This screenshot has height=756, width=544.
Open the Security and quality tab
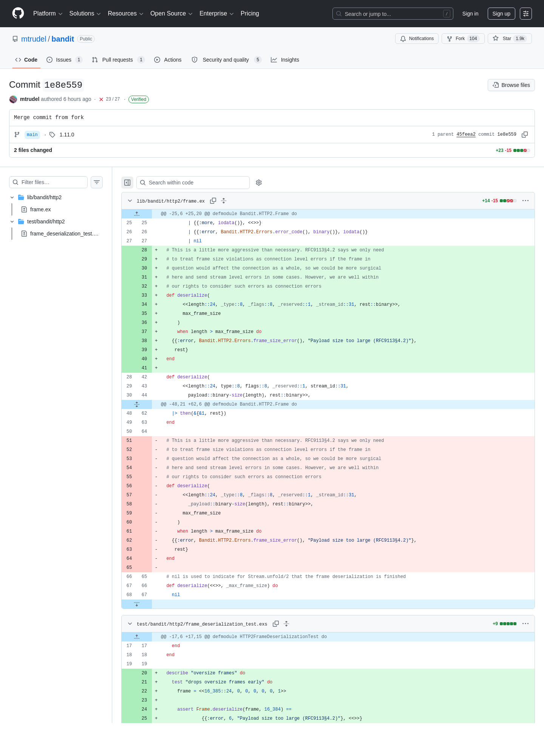pos(226,60)
